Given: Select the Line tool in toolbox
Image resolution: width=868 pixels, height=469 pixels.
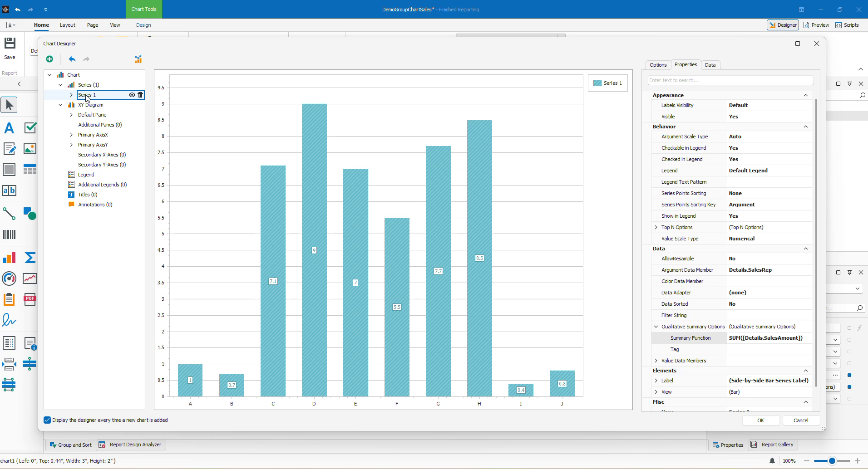Looking at the screenshot, I should coord(9,213).
